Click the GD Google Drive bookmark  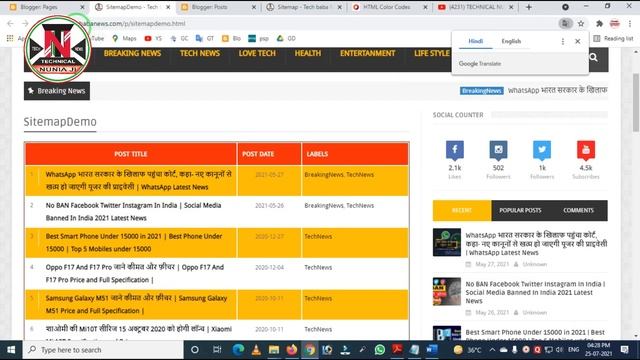pyautogui.click(x=286, y=38)
